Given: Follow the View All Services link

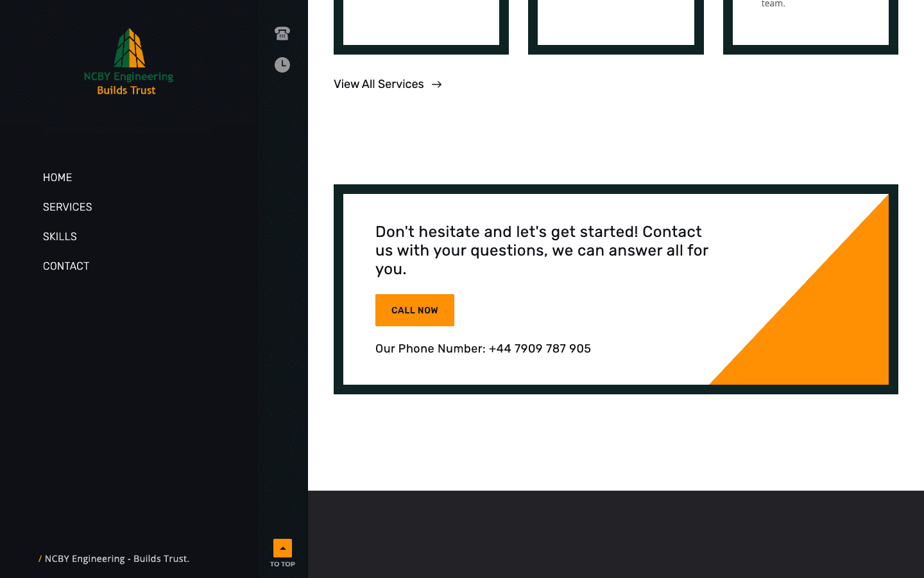Looking at the screenshot, I should 379,84.
